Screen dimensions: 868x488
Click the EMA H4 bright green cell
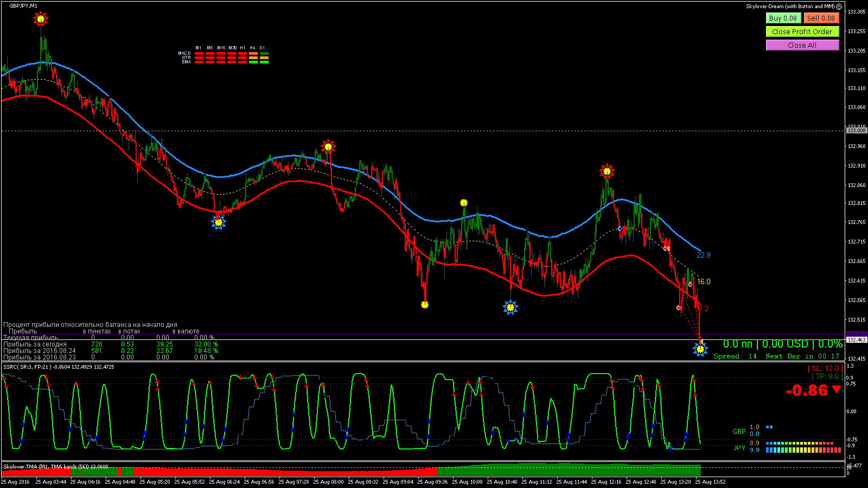pos(253,62)
